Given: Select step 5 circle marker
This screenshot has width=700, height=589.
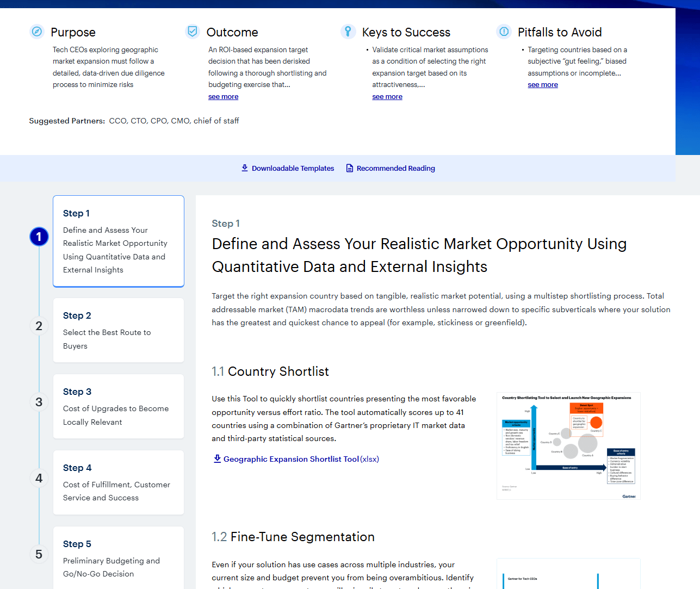Looking at the screenshot, I should [x=39, y=554].
